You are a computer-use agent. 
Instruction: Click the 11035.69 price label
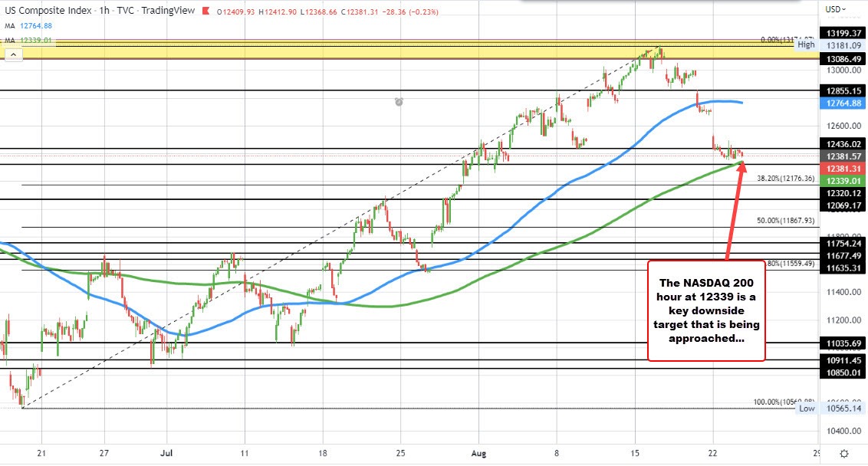843,343
